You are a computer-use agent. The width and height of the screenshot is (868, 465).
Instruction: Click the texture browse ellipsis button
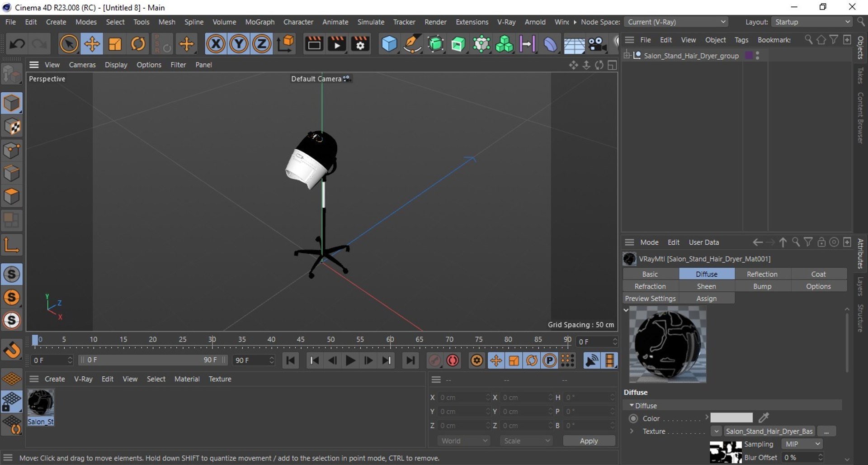pos(826,432)
